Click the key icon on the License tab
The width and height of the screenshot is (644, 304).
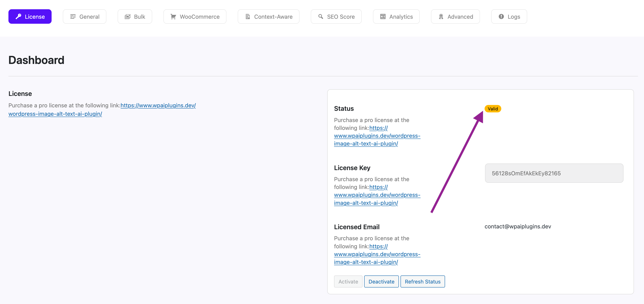point(18,16)
